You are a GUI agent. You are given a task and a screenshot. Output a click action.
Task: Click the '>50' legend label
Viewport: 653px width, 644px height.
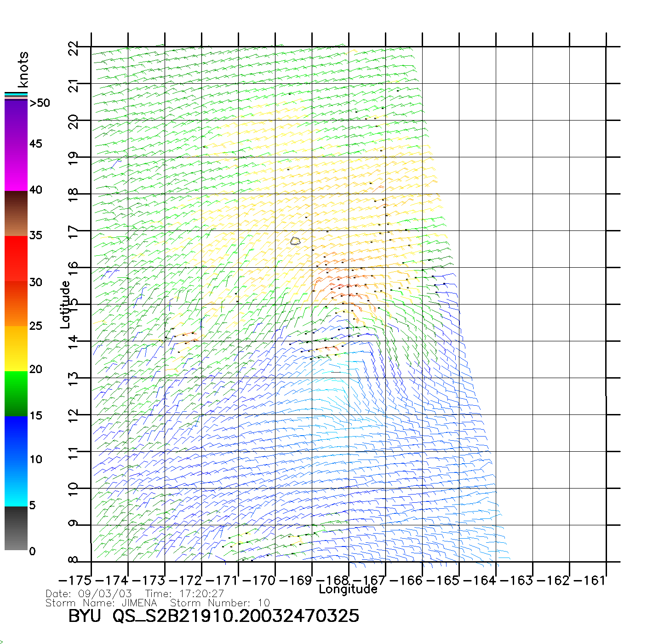40,103
